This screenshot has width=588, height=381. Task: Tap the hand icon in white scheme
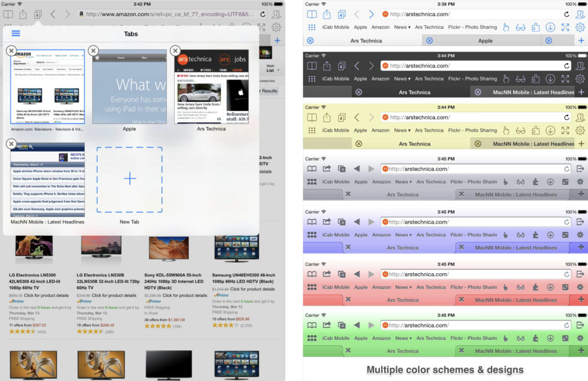tap(506, 27)
